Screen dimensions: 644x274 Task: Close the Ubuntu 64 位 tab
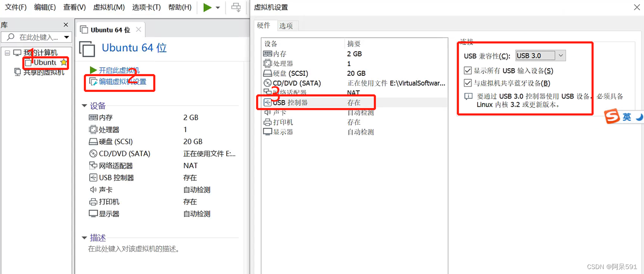pyautogui.click(x=138, y=30)
